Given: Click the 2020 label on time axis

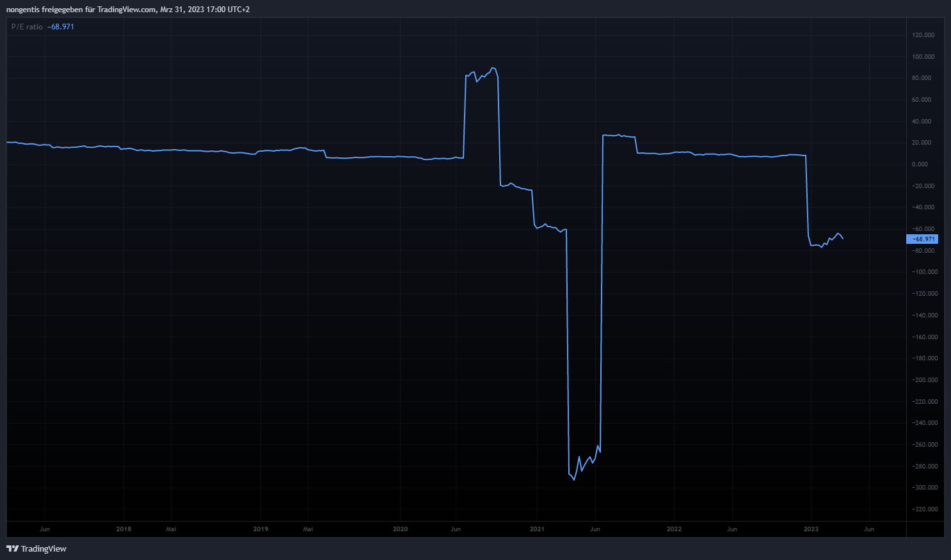Looking at the screenshot, I should (x=400, y=529).
